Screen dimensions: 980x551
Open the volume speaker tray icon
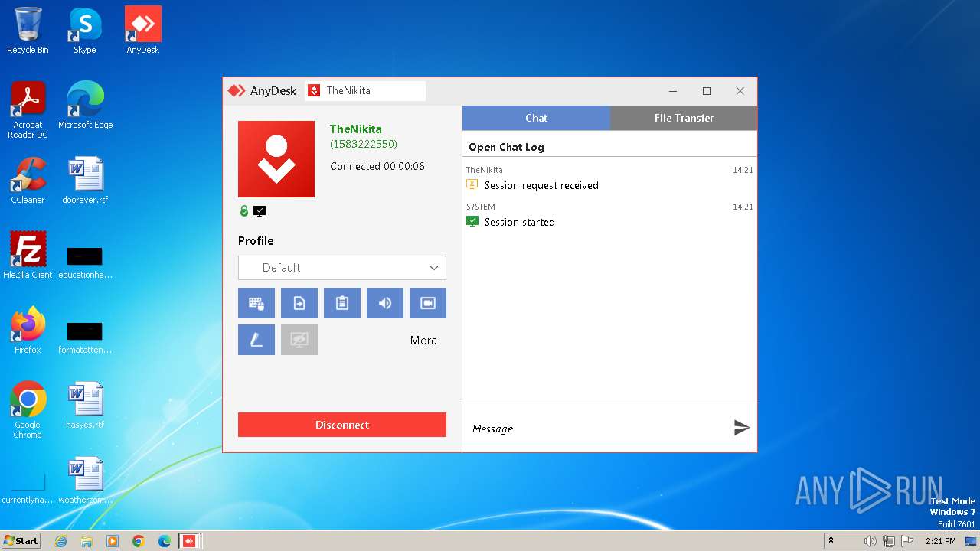(871, 541)
